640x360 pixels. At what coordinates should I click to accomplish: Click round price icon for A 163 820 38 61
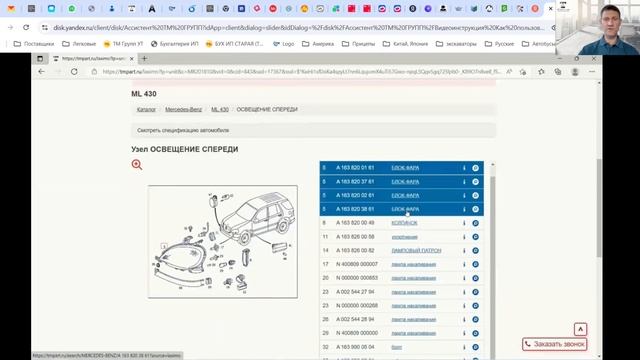click(476, 209)
